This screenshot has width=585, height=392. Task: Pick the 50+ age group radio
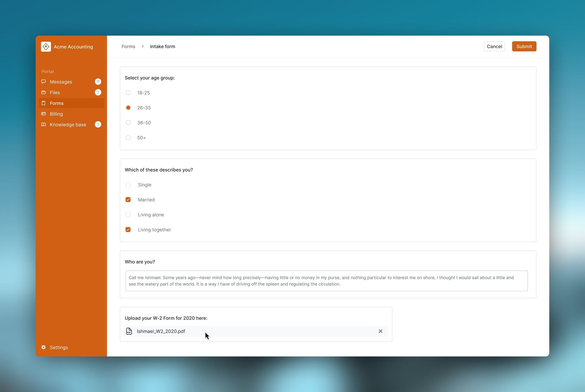pos(128,138)
